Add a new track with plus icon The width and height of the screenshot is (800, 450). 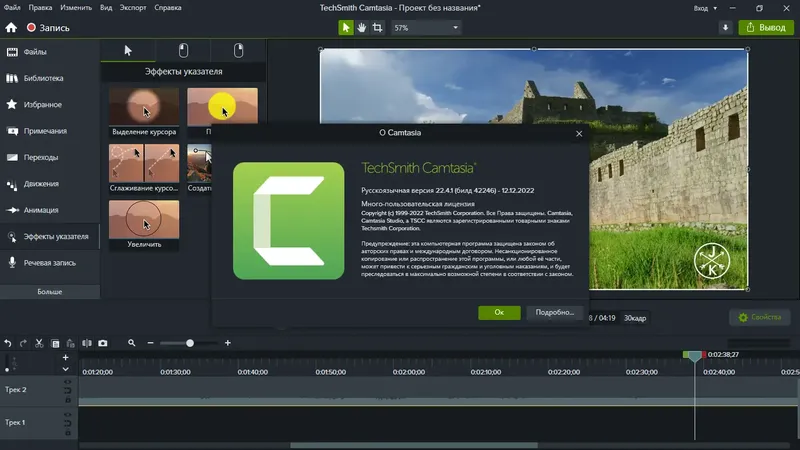coord(65,358)
